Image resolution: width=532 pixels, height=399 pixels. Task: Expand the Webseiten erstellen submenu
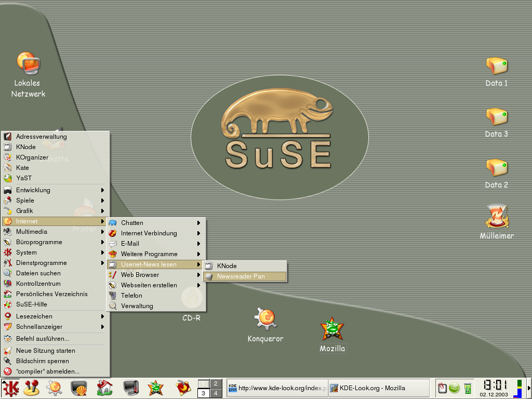tap(156, 285)
